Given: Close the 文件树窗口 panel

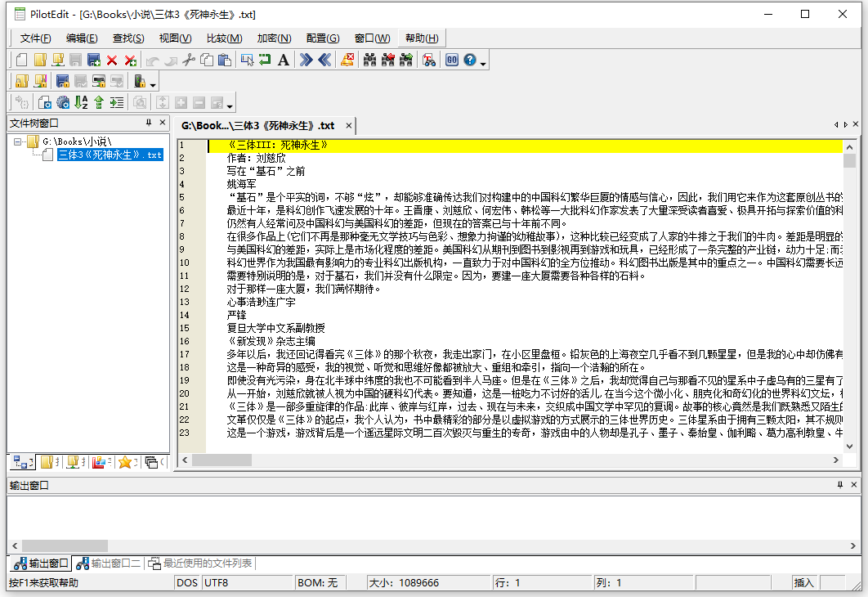Looking at the screenshot, I should pyautogui.click(x=162, y=123).
